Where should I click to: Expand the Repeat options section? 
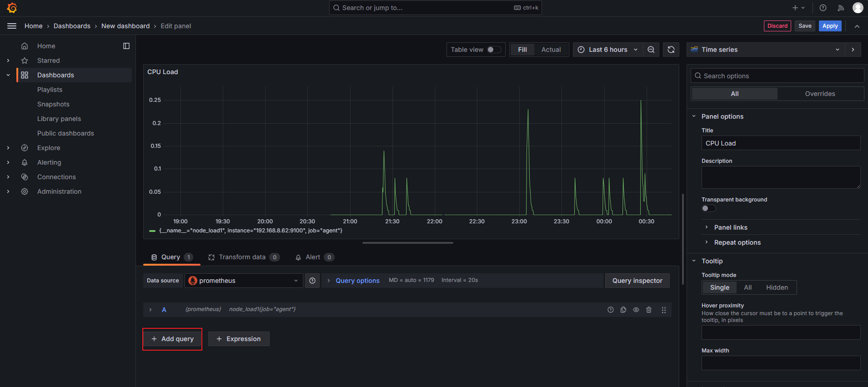tap(737, 242)
